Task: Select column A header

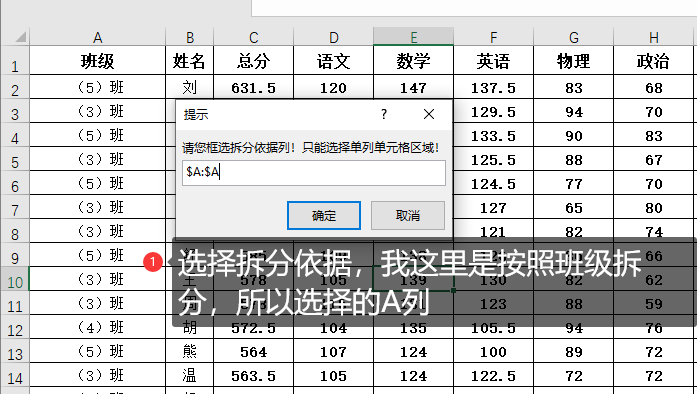Action: tap(98, 37)
